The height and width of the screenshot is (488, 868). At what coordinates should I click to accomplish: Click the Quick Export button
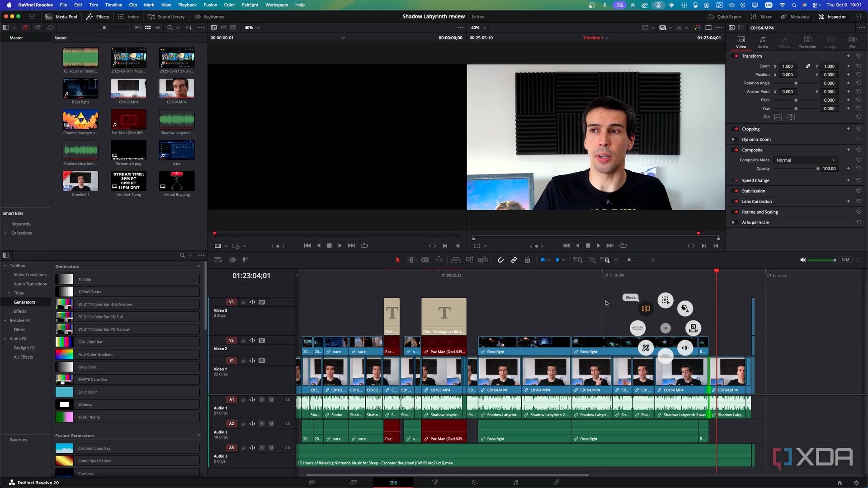725,17
